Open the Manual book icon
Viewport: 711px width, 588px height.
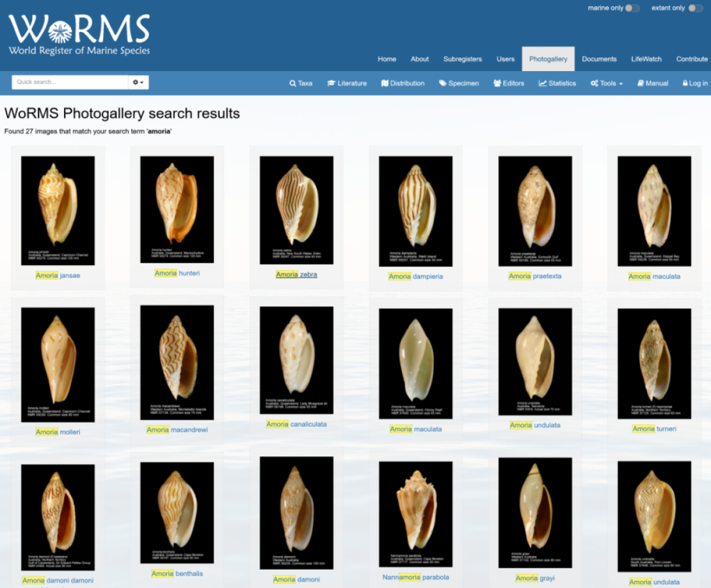pos(641,84)
